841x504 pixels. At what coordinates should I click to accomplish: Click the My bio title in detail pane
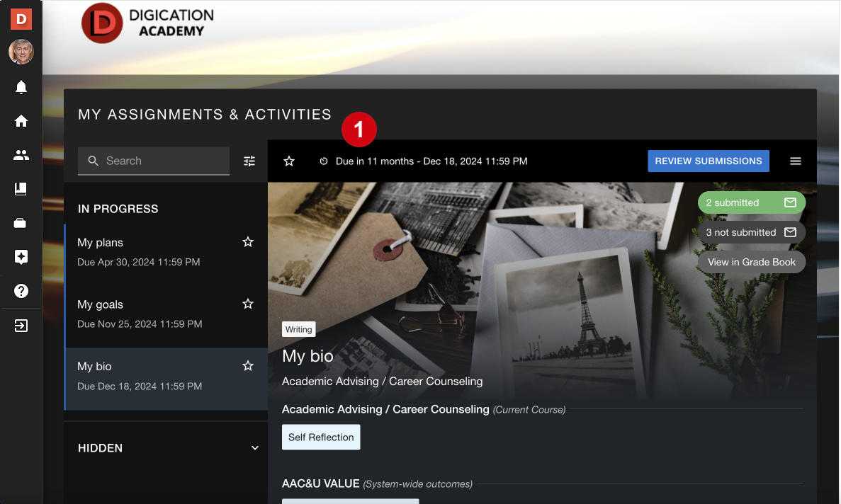pyautogui.click(x=308, y=356)
